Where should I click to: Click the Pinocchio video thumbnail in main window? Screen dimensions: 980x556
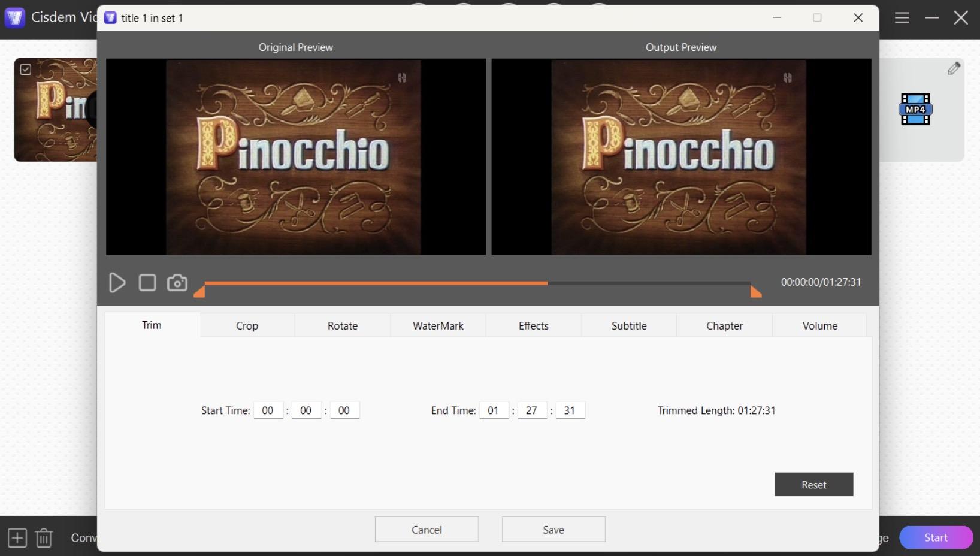click(x=56, y=110)
